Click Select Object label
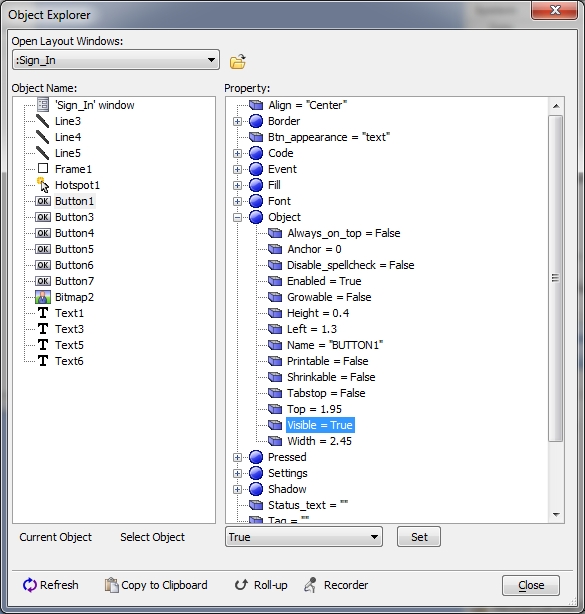 pos(152,537)
